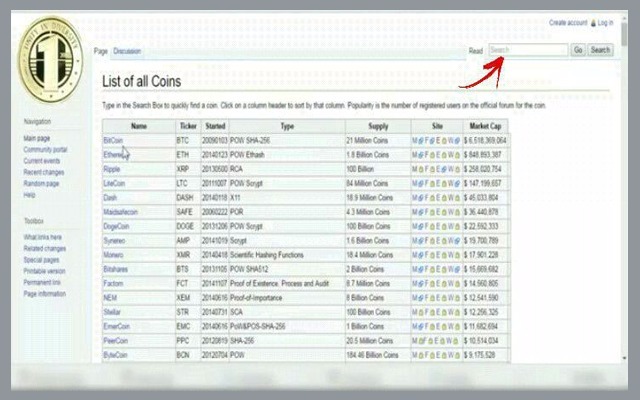
Task: Sort table by Supply column header
Action: point(378,126)
